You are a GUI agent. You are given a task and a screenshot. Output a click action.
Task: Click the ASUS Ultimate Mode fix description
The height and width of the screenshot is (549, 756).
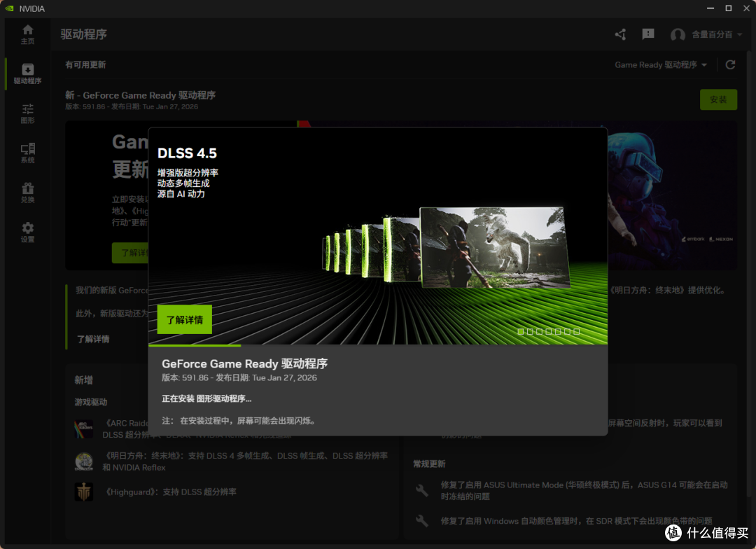pos(584,490)
